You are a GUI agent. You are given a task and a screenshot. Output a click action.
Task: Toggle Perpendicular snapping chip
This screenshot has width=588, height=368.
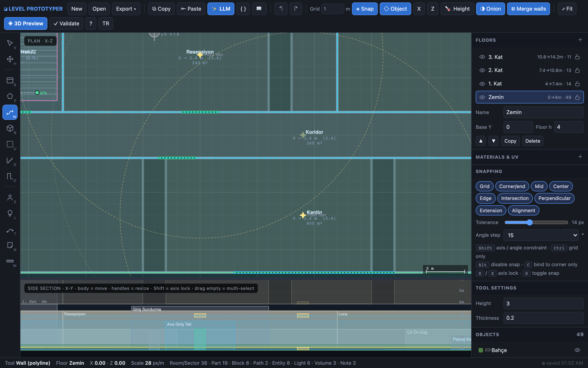[x=554, y=198]
